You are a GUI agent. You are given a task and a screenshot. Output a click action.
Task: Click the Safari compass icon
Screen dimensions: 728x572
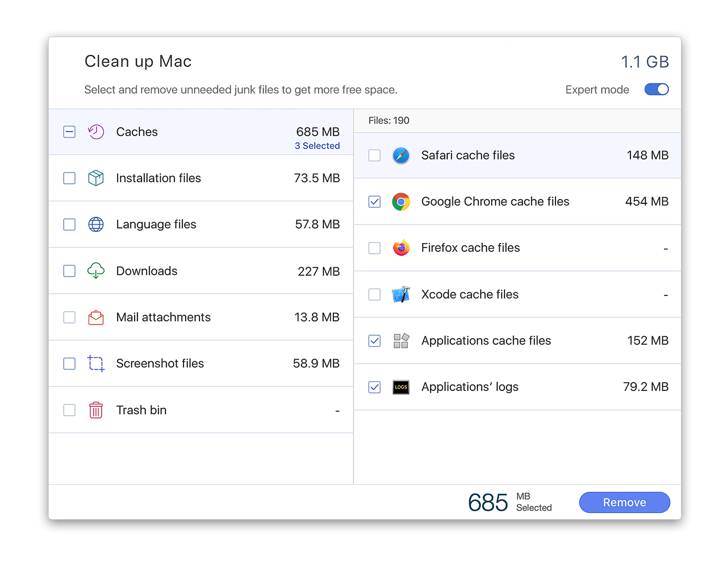400,156
